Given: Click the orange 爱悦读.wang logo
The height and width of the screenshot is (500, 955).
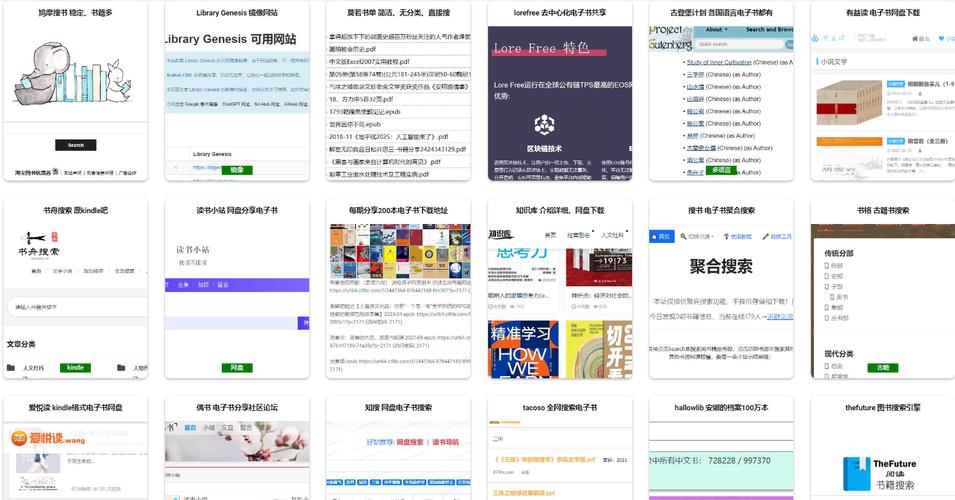Looking at the screenshot, I should [48, 438].
